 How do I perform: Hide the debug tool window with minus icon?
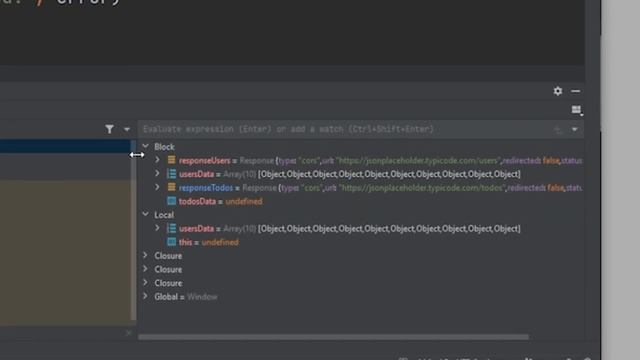576,91
